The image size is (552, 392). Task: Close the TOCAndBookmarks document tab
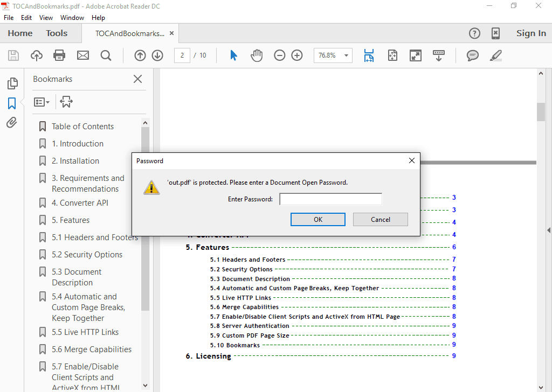(x=172, y=33)
